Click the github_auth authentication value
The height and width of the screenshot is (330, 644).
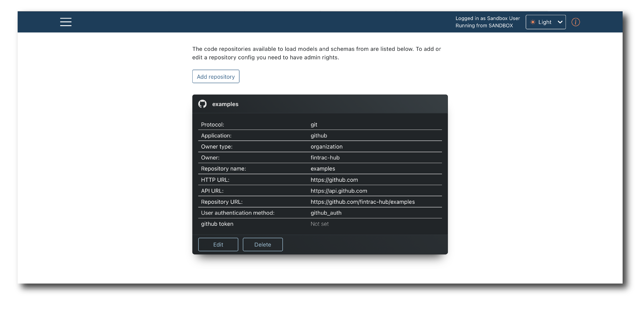click(326, 213)
